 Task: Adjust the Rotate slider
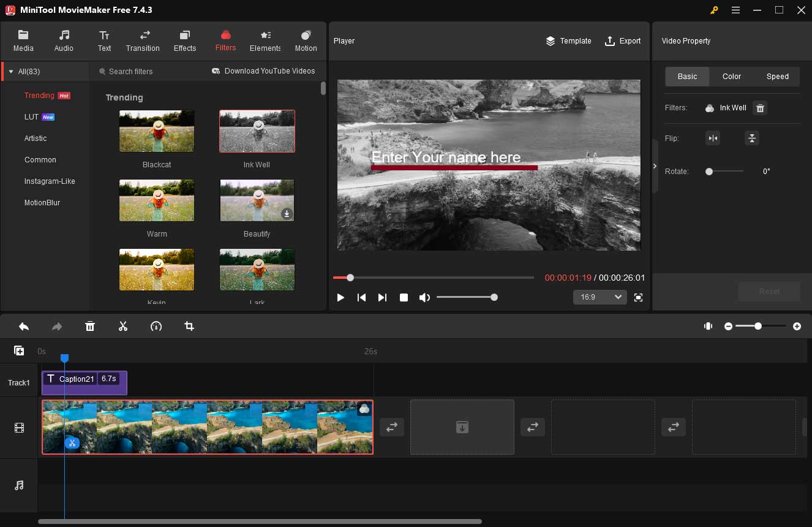[724, 172]
